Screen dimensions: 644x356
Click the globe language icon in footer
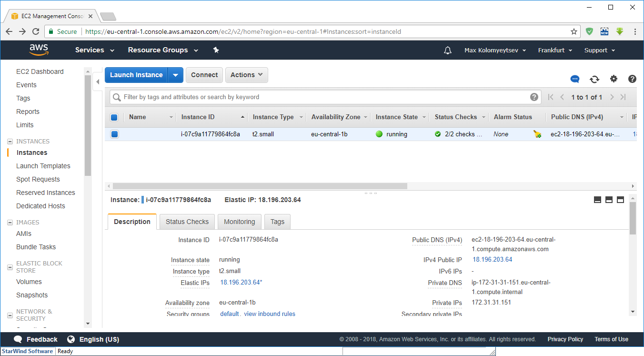[71, 339]
